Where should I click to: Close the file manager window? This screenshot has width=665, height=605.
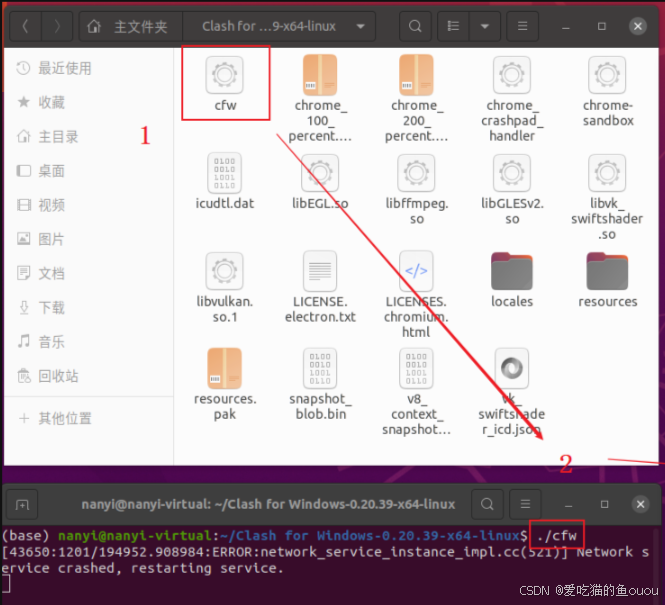pos(637,26)
